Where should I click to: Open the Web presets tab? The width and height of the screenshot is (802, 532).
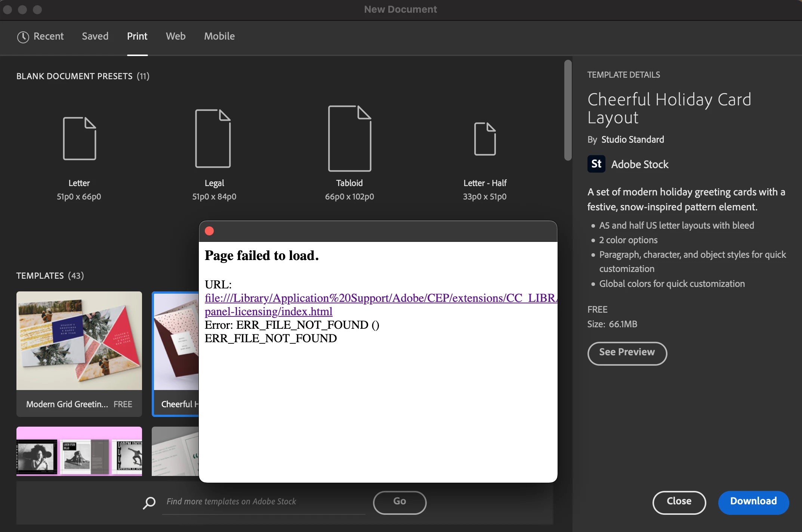[x=176, y=36]
